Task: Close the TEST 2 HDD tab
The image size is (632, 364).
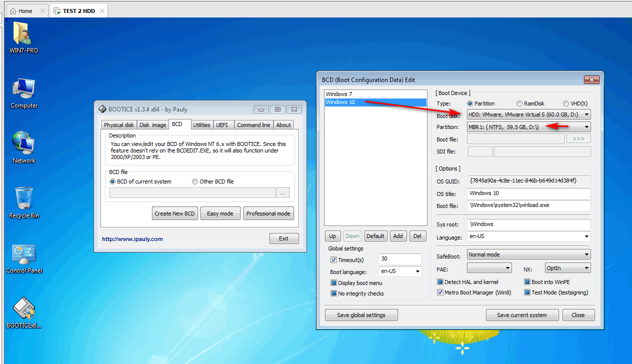Action: tap(102, 11)
